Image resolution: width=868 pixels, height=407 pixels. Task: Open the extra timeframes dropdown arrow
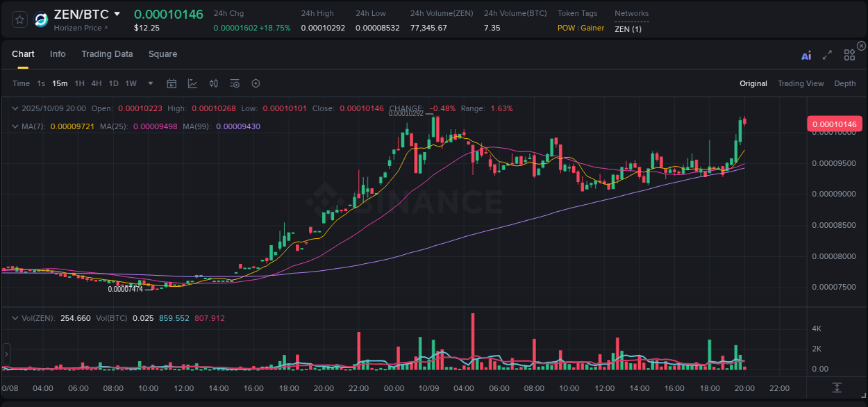[x=150, y=83]
